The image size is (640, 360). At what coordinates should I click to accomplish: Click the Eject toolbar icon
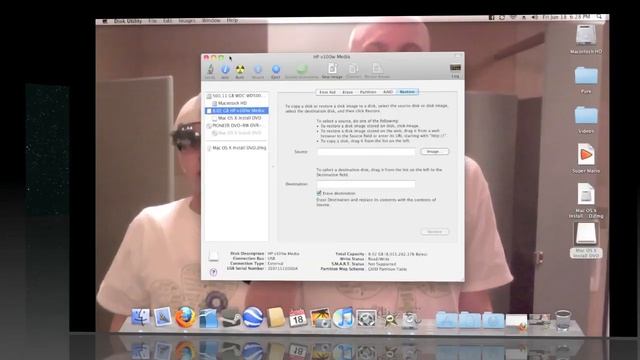click(276, 71)
